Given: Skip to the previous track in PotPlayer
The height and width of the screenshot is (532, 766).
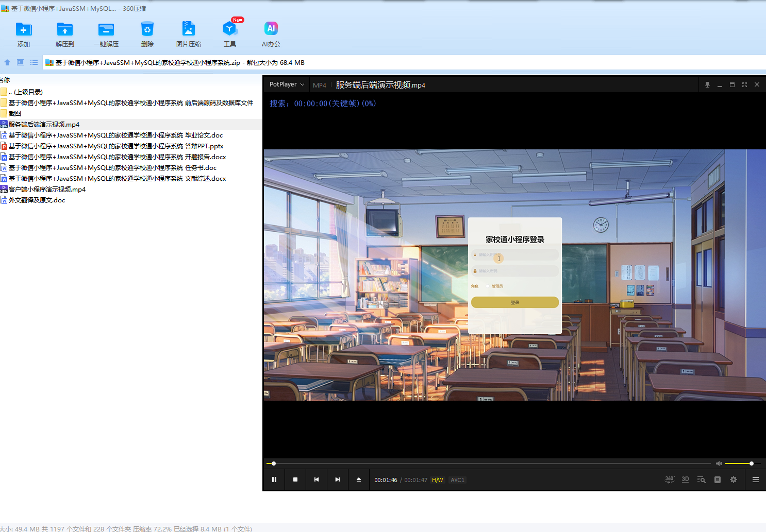Looking at the screenshot, I should coord(317,479).
